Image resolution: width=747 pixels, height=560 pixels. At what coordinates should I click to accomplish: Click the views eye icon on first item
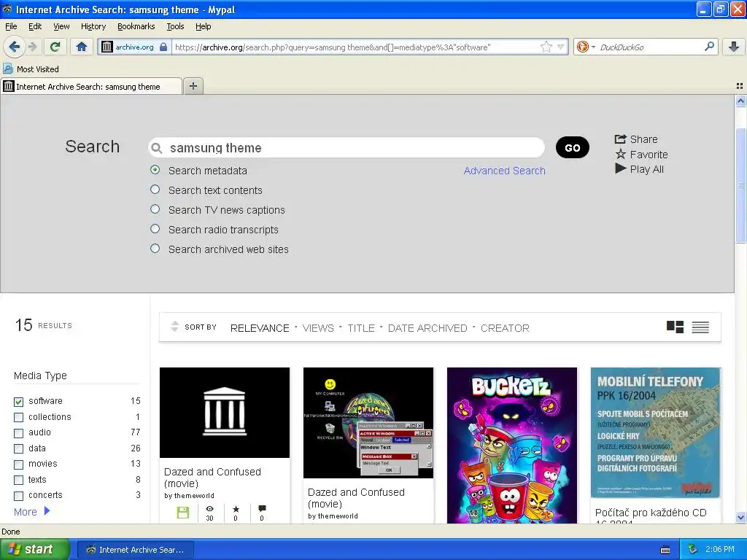[x=209, y=508]
